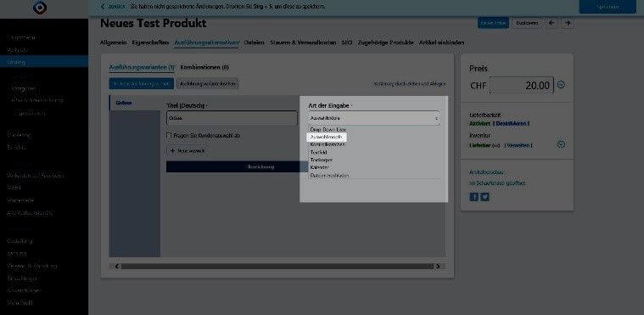This screenshot has height=315, width=644.
Task: Click the horizontal scrollbar's left arrow
Action: [x=116, y=267]
